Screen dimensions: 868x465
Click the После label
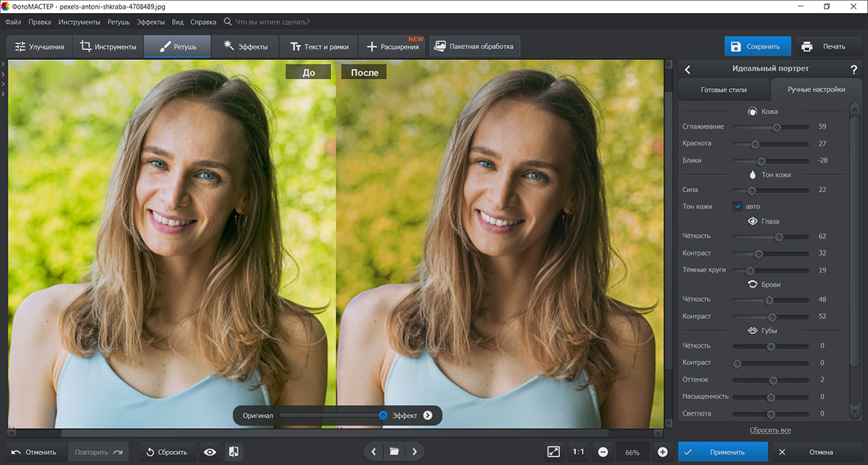tap(364, 72)
